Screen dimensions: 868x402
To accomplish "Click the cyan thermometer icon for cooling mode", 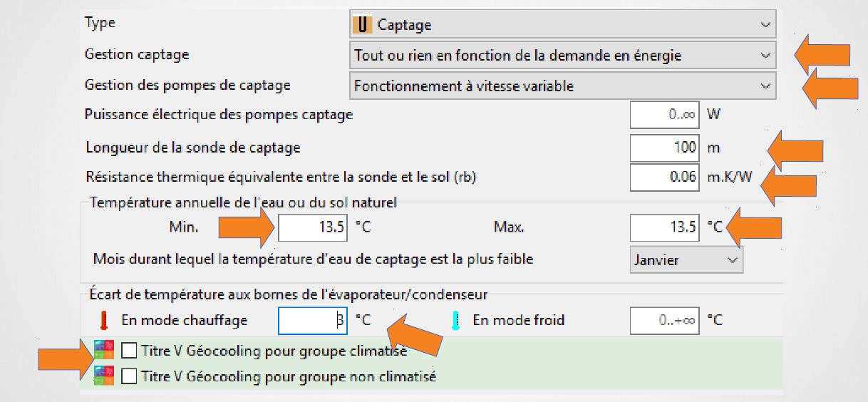I will (x=456, y=321).
